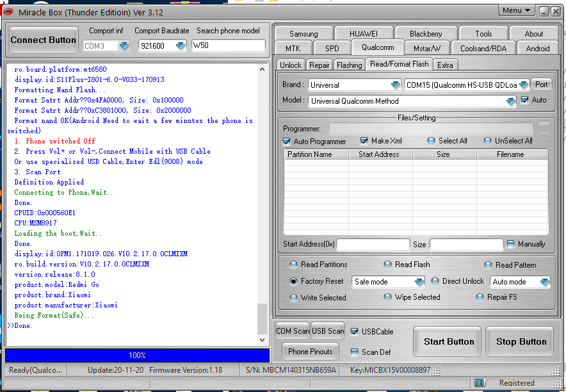Switch to the Coolsand/RDA tab
Screen dimensions: 566x392
coord(483,49)
